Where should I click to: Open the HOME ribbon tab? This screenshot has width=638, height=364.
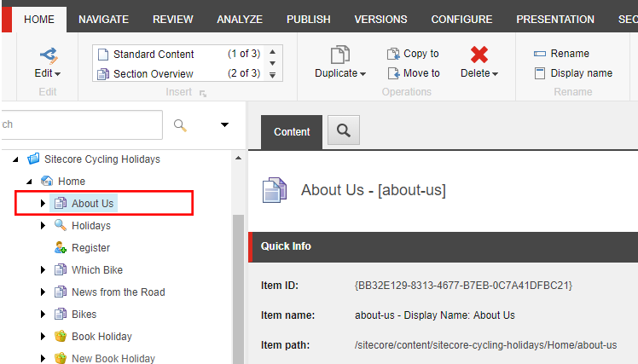[x=39, y=20]
